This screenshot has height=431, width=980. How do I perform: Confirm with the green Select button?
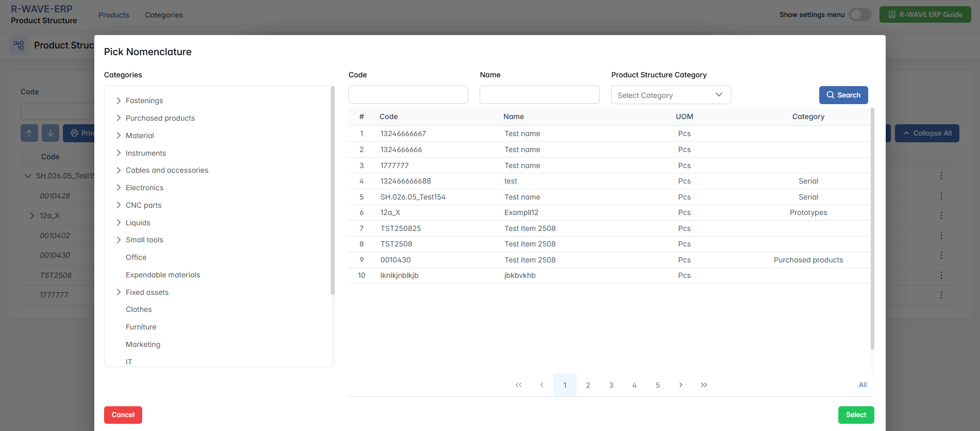(856, 415)
